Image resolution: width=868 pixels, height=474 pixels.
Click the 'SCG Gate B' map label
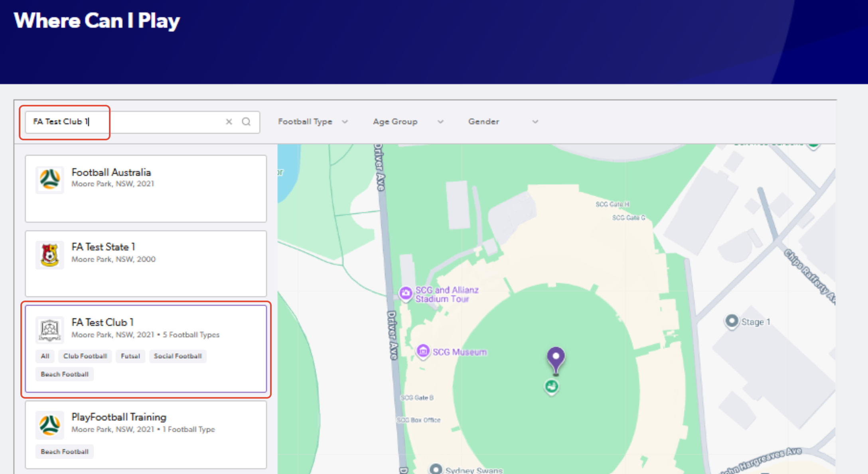coord(417,397)
